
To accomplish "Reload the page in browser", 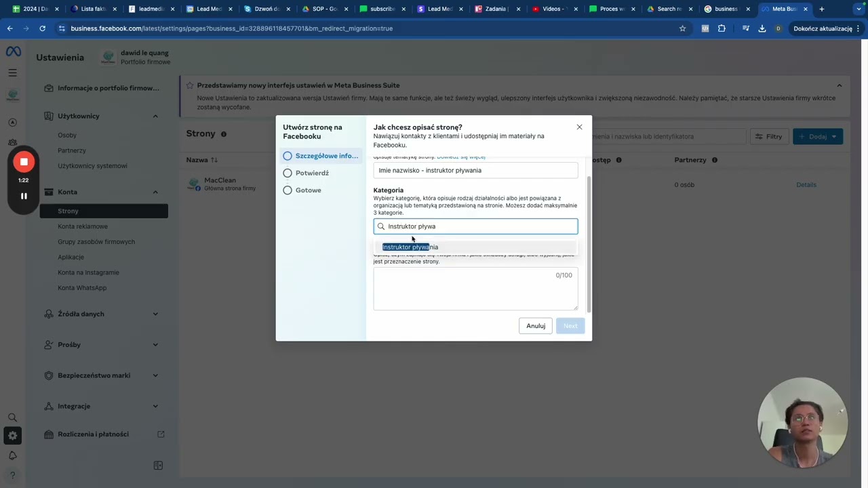I will (42, 28).
